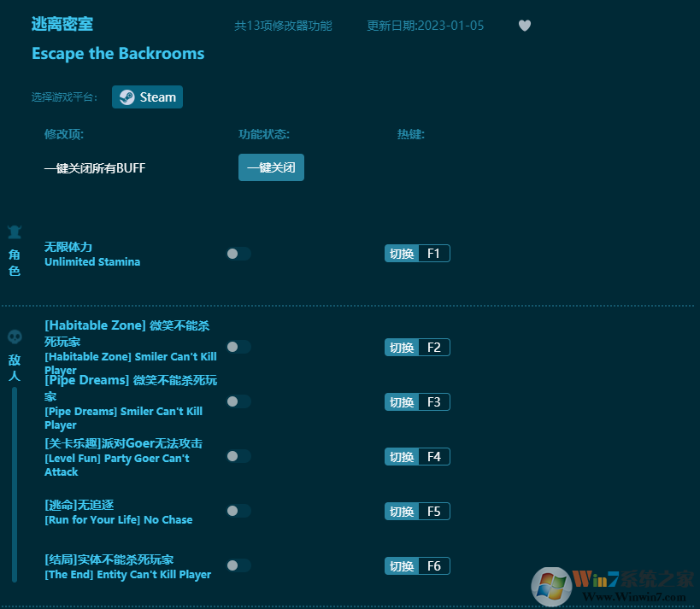Click the character category icon
This screenshot has height=609, width=700.
click(x=15, y=231)
